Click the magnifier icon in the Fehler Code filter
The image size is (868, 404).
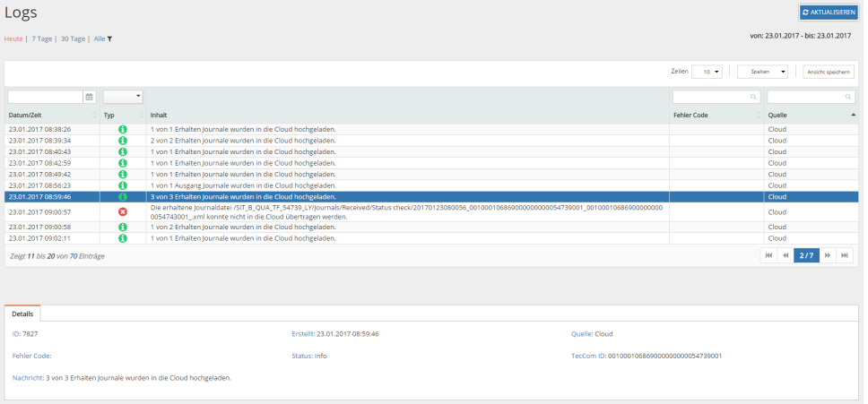click(x=753, y=97)
